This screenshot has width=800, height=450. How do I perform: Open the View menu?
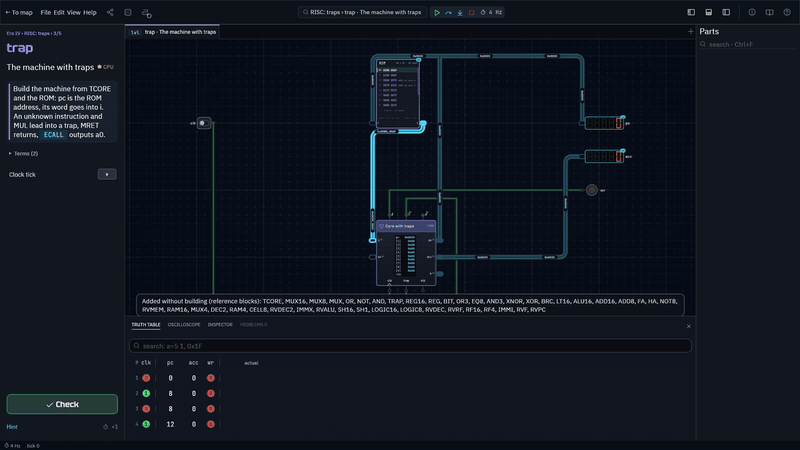pyautogui.click(x=73, y=12)
